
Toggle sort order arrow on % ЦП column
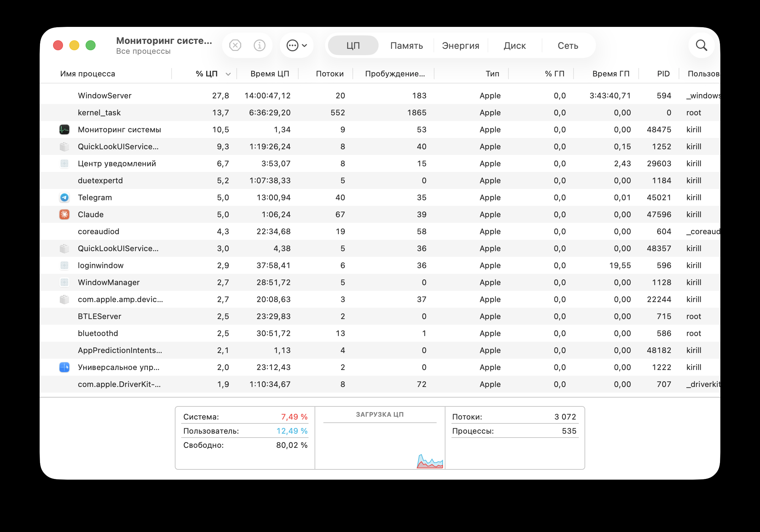[228, 74]
